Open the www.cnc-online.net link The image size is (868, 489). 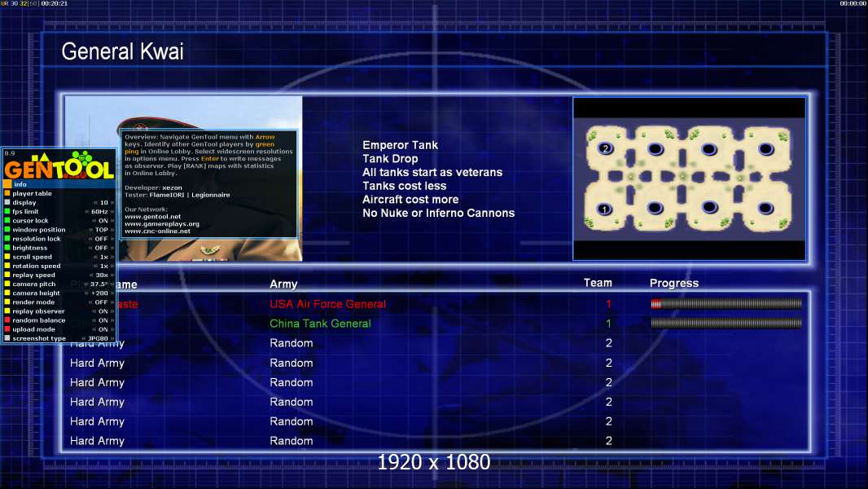pos(157,231)
